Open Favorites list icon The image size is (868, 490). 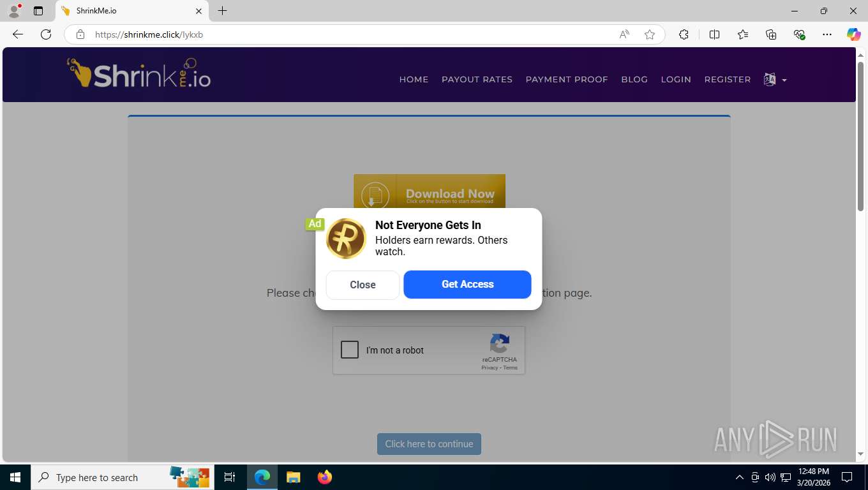pos(743,34)
